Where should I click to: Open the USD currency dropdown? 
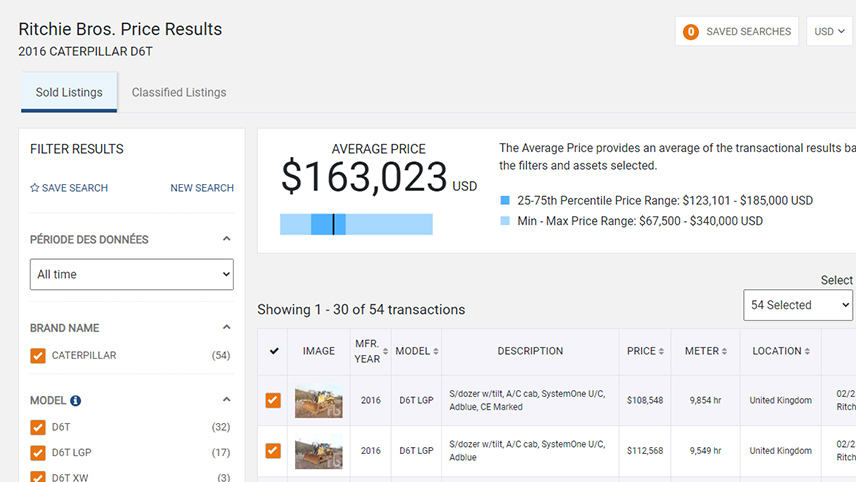(829, 32)
